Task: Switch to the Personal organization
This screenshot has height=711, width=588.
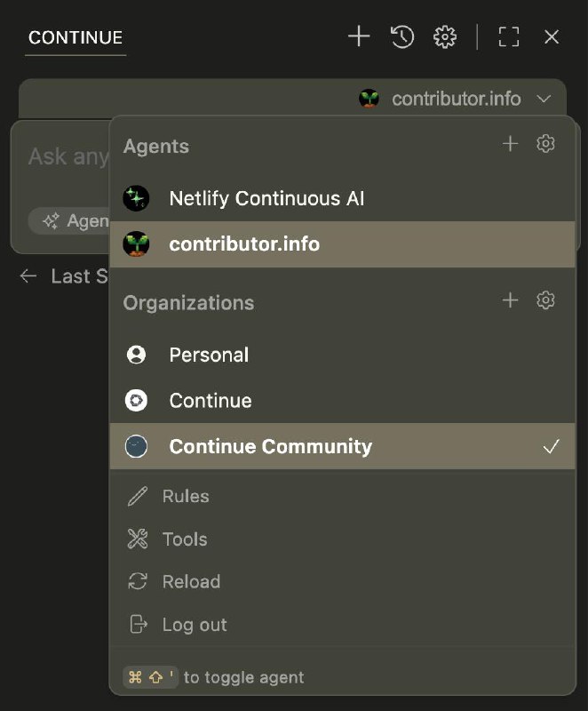Action: (x=209, y=355)
